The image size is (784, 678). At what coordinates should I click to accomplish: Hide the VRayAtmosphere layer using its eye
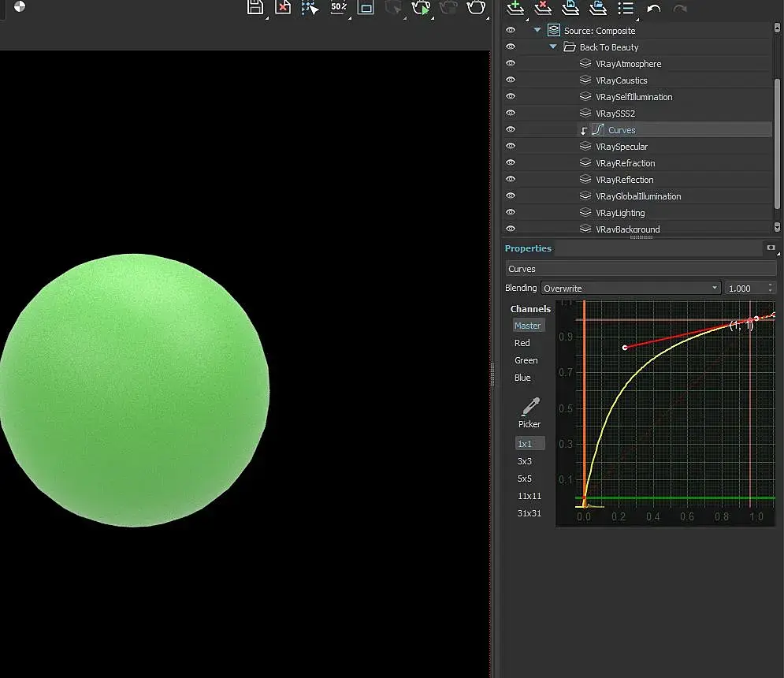coord(511,64)
